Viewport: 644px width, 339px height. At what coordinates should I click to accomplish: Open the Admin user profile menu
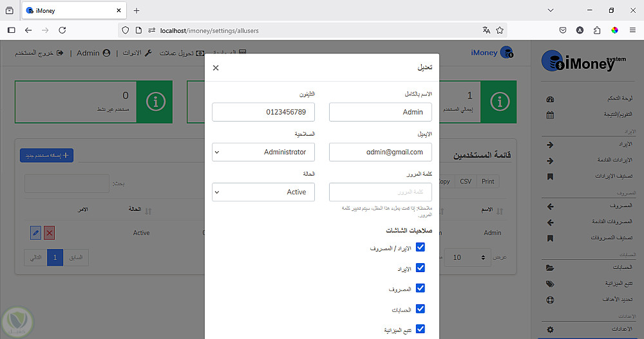(x=93, y=53)
